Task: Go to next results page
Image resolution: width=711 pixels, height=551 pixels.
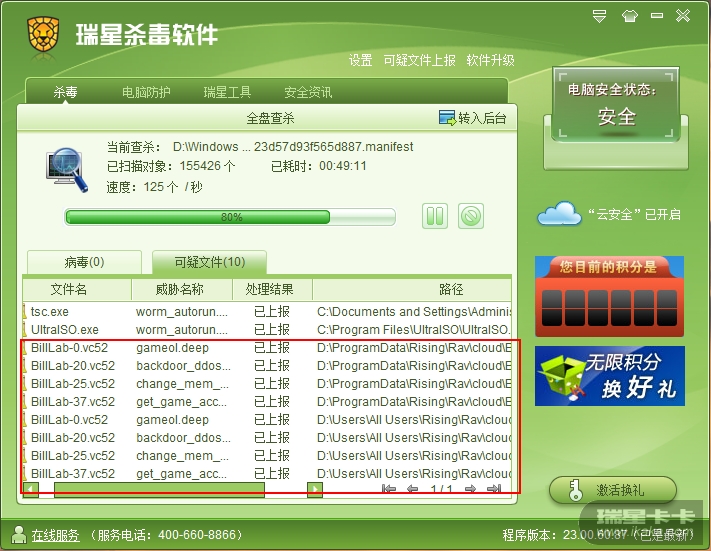Action: coord(470,489)
